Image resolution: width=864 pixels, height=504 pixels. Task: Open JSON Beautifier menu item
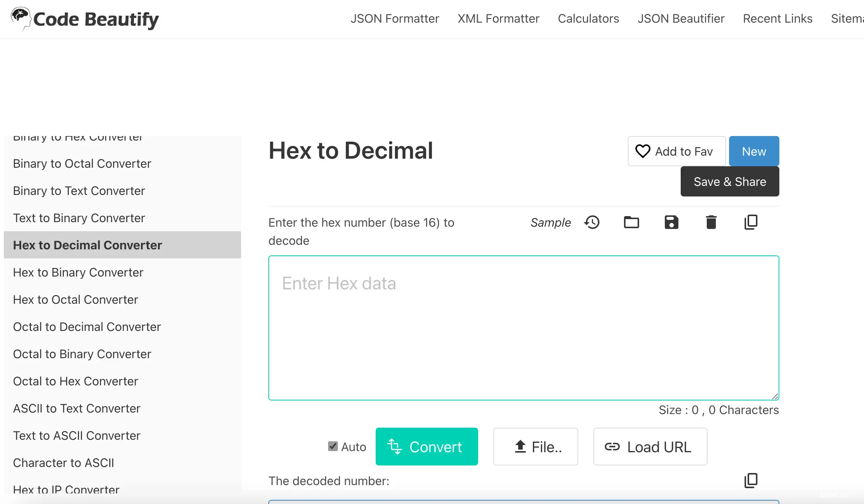tap(681, 19)
